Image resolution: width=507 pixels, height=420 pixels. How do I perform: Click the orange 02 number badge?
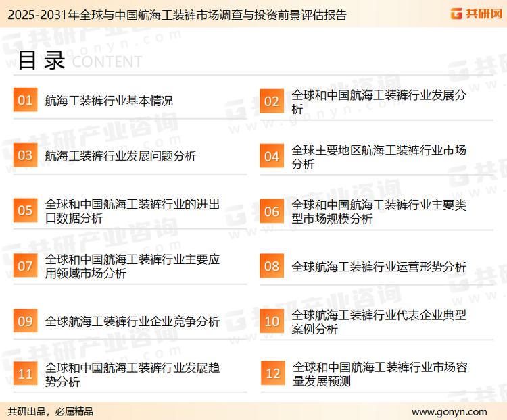pyautogui.click(x=272, y=101)
